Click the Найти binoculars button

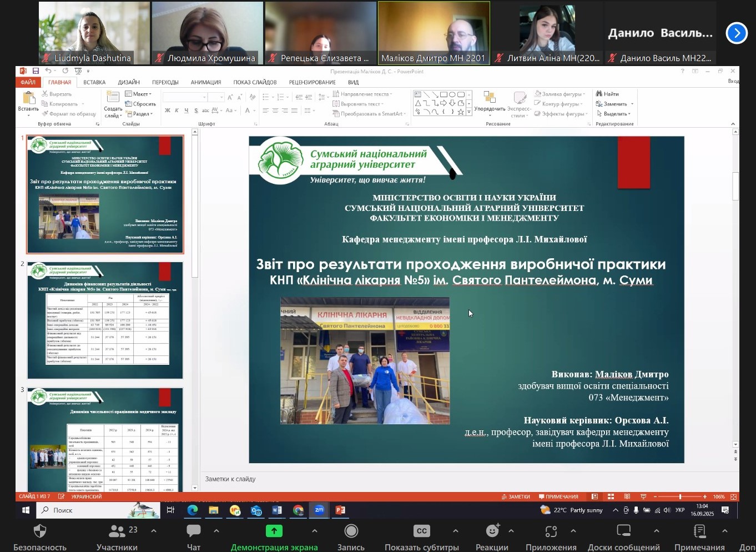tap(607, 94)
